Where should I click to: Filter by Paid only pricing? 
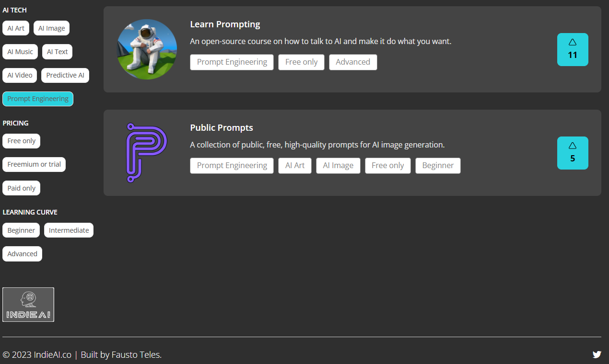pyautogui.click(x=22, y=188)
